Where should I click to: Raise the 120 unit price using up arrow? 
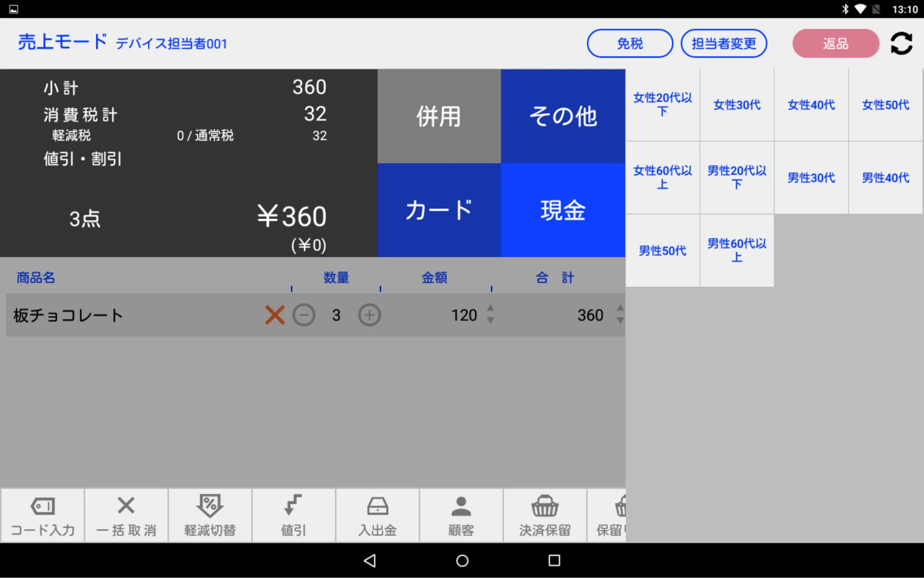[x=490, y=309]
